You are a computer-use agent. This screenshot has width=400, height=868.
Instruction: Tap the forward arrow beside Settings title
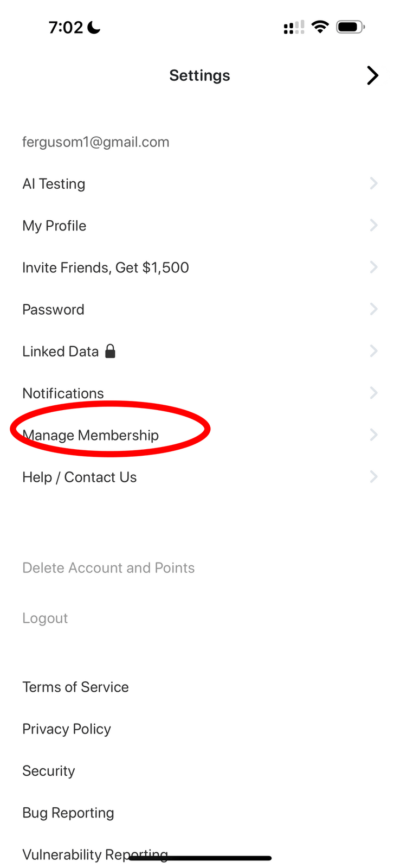[372, 75]
